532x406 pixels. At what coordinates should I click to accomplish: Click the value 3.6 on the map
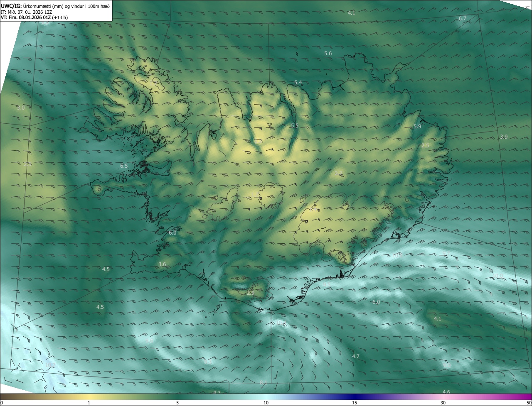click(x=162, y=264)
